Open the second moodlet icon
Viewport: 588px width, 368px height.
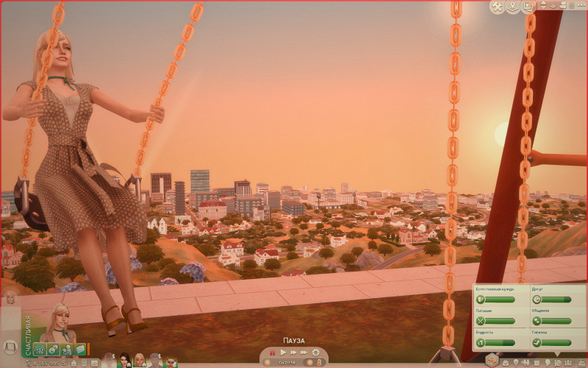tap(53, 349)
